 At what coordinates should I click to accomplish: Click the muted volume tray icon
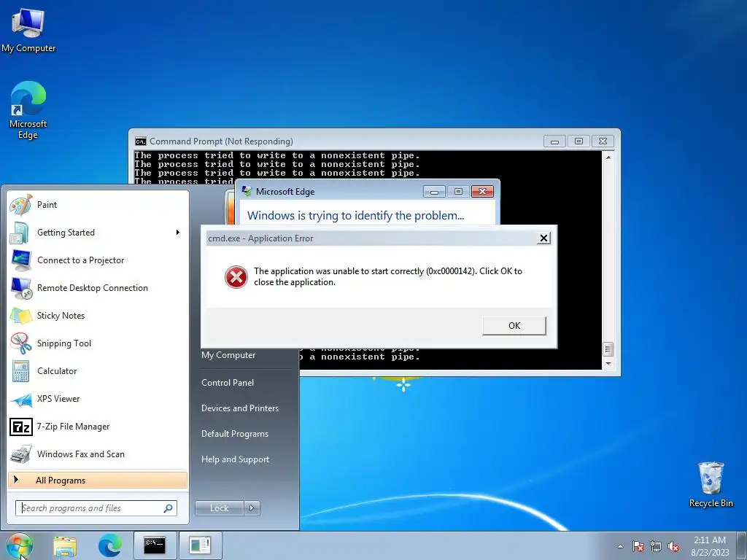[673, 546]
